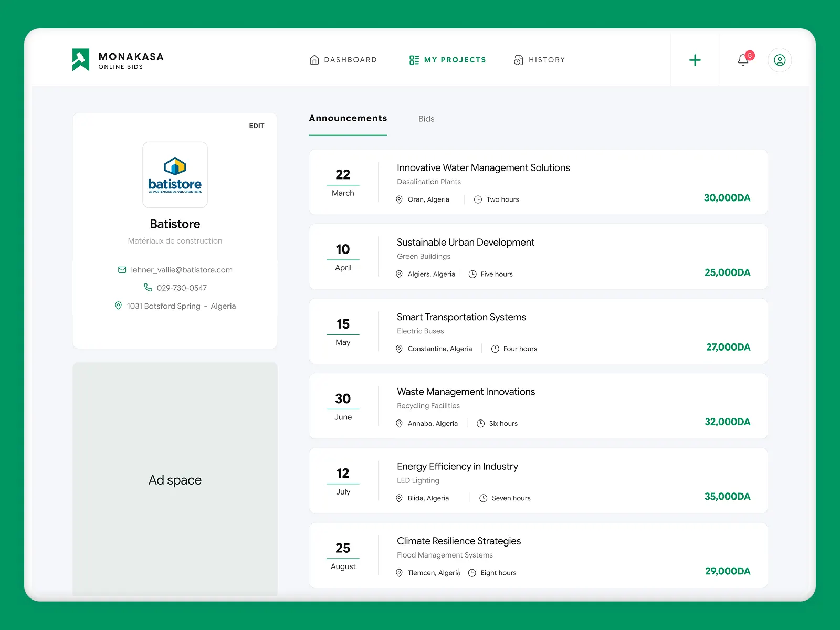Select My Projects in the navigation bar
This screenshot has width=840, height=630.
[x=448, y=60]
